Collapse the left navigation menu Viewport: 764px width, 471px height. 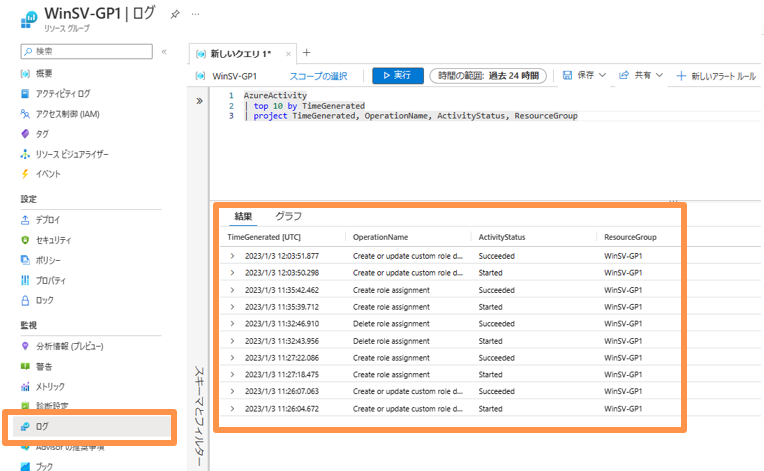coord(164,52)
